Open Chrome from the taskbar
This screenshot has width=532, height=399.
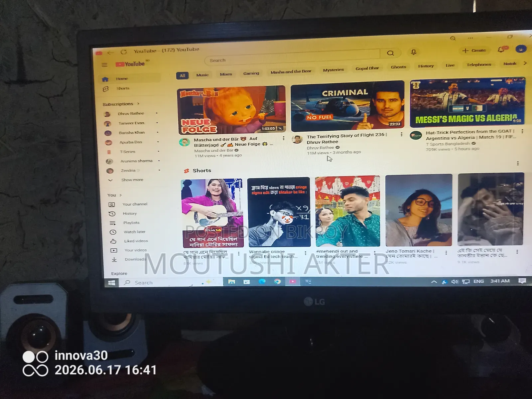point(277,281)
